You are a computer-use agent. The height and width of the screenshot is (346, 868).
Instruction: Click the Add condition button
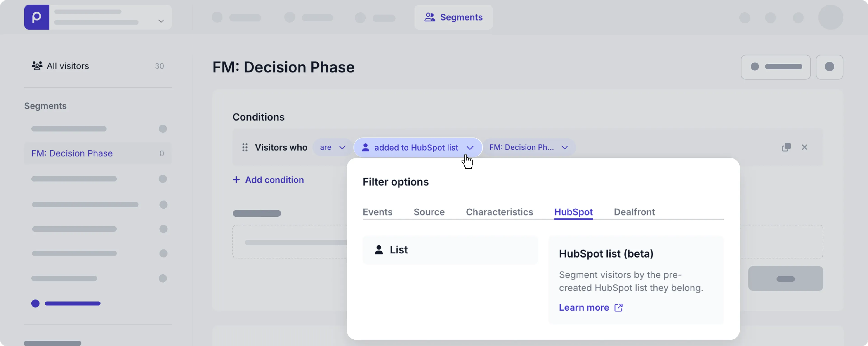[268, 180]
